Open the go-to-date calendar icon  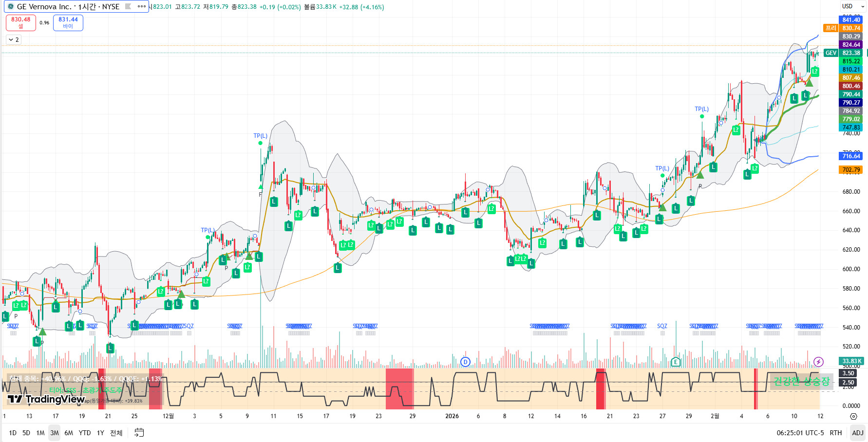pos(139,433)
